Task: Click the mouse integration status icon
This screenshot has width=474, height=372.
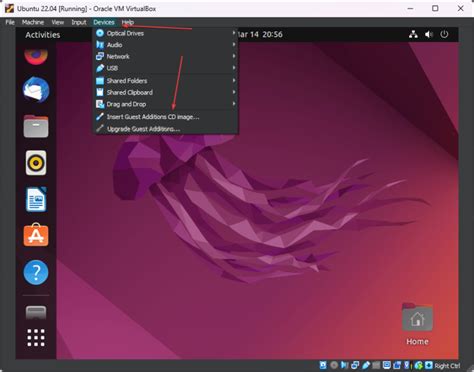Action: pyautogui.click(x=419, y=365)
